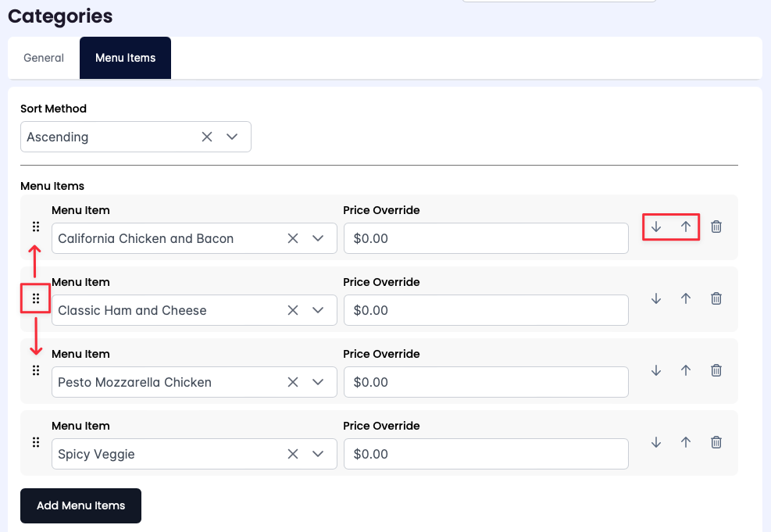Select the Menu Items tab
This screenshot has width=771, height=532.
click(125, 57)
